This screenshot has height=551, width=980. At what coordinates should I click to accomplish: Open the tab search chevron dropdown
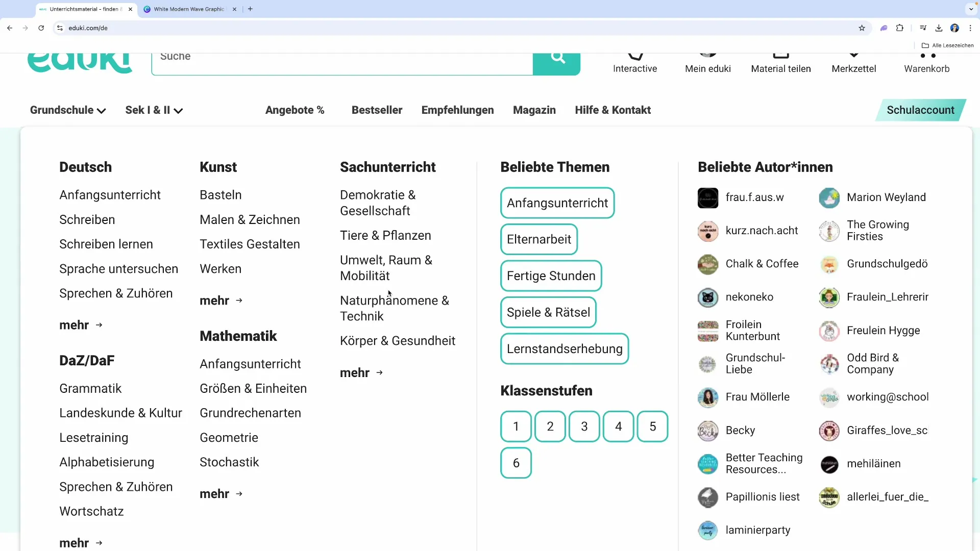tap(971, 9)
